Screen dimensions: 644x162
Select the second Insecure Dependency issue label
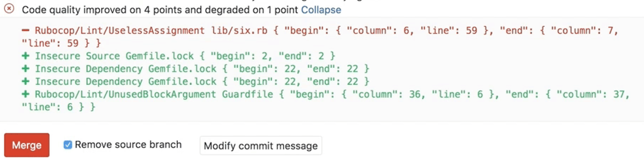click(89, 82)
